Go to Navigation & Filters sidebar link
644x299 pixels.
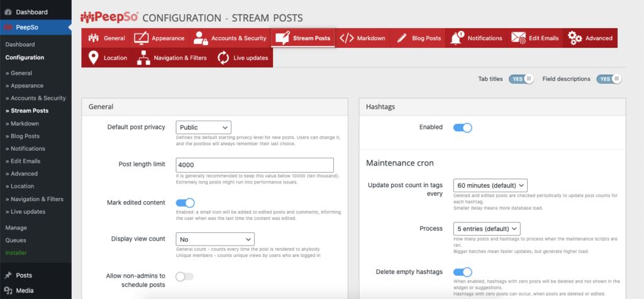tap(35, 199)
